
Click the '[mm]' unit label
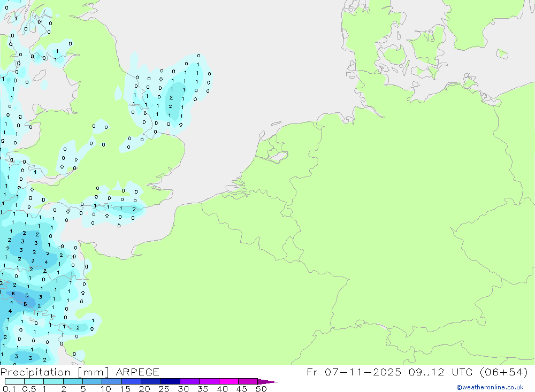(94, 372)
